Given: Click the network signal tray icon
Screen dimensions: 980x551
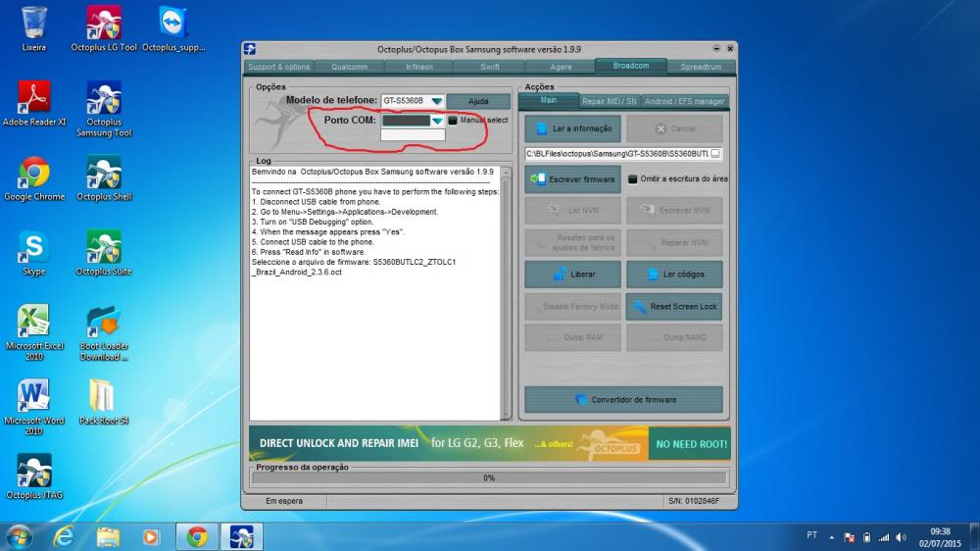Looking at the screenshot, I should pyautogui.click(x=884, y=537).
